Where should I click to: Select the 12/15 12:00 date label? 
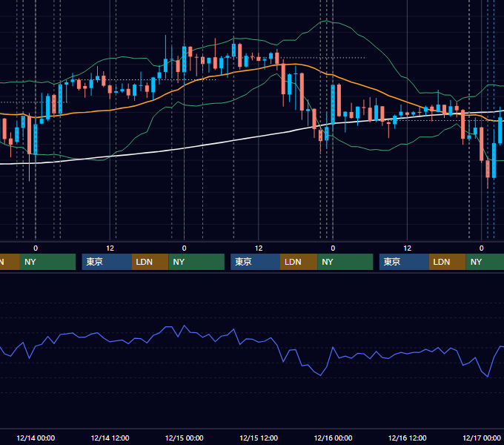[259, 438]
